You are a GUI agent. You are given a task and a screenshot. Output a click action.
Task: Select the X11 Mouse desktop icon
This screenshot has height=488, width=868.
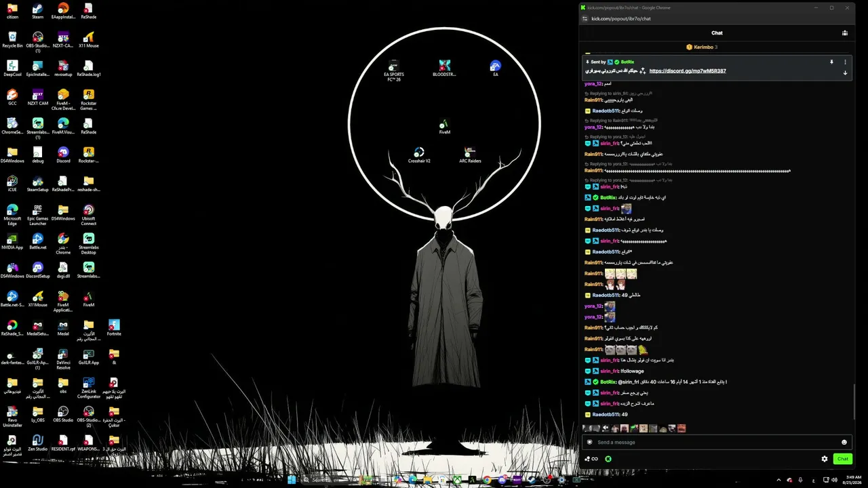(x=88, y=39)
